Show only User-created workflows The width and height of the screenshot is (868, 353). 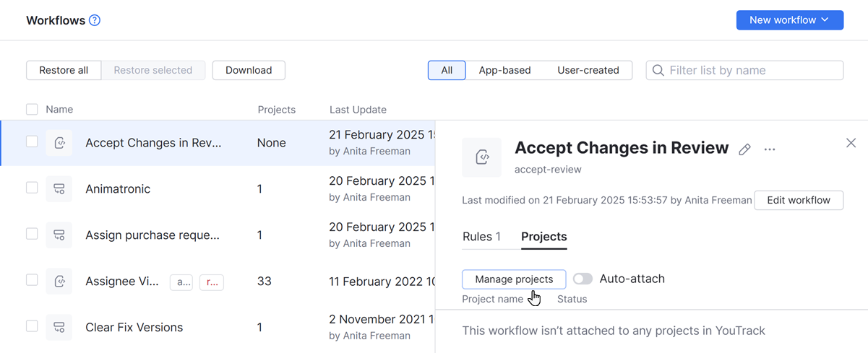pyautogui.click(x=588, y=70)
